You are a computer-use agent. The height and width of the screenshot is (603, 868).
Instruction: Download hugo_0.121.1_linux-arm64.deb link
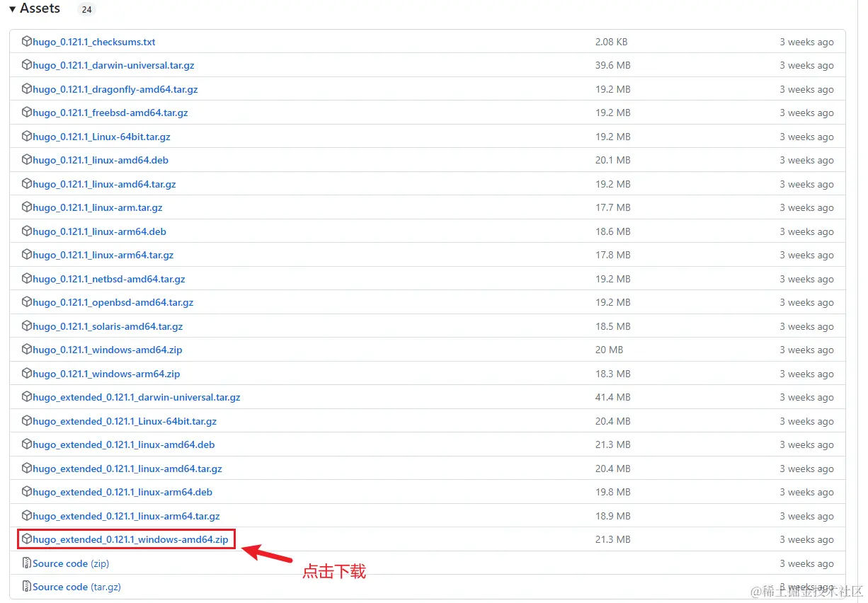[x=99, y=231]
